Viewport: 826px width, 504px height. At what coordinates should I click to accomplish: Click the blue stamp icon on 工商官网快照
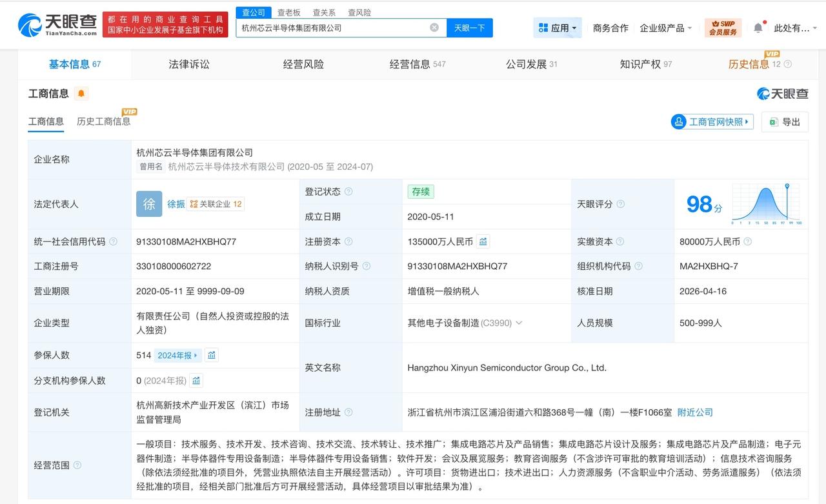click(678, 122)
